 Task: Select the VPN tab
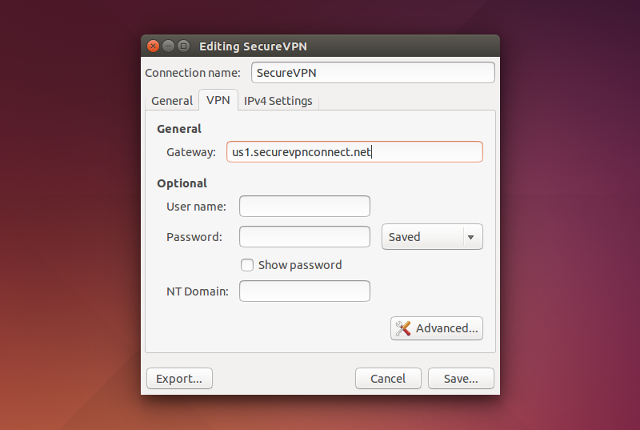pos(218,100)
